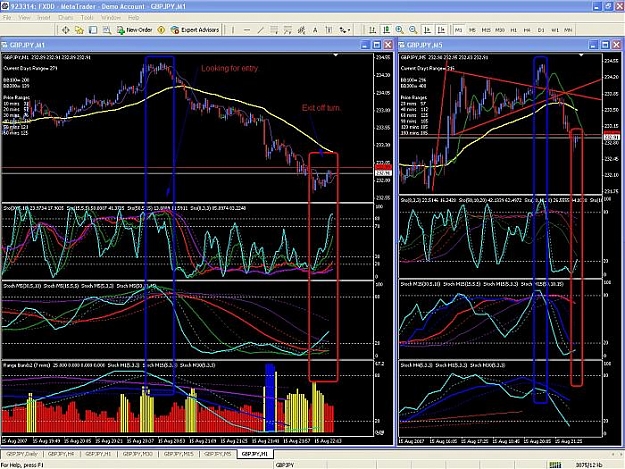Viewport: 625px width, 469px height.
Task: Select the pitchfork tool left of the A
Action: point(301,30)
